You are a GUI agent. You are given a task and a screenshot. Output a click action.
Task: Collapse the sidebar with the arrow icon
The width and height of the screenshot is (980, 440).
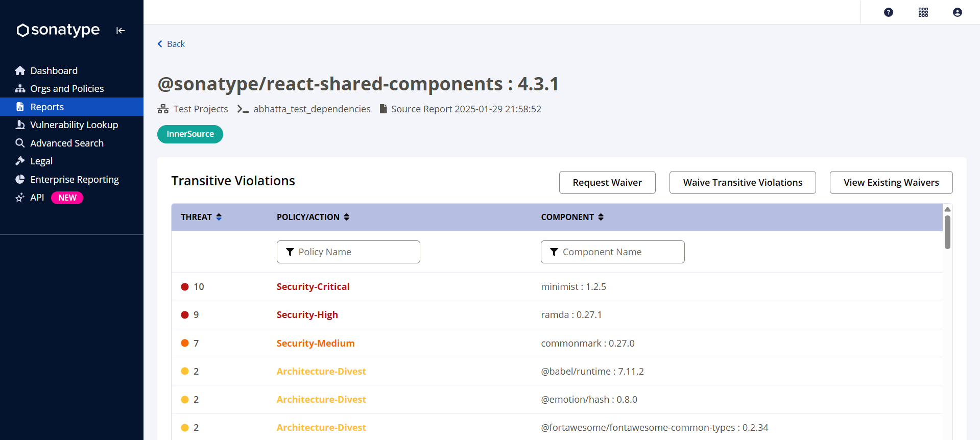tap(121, 31)
